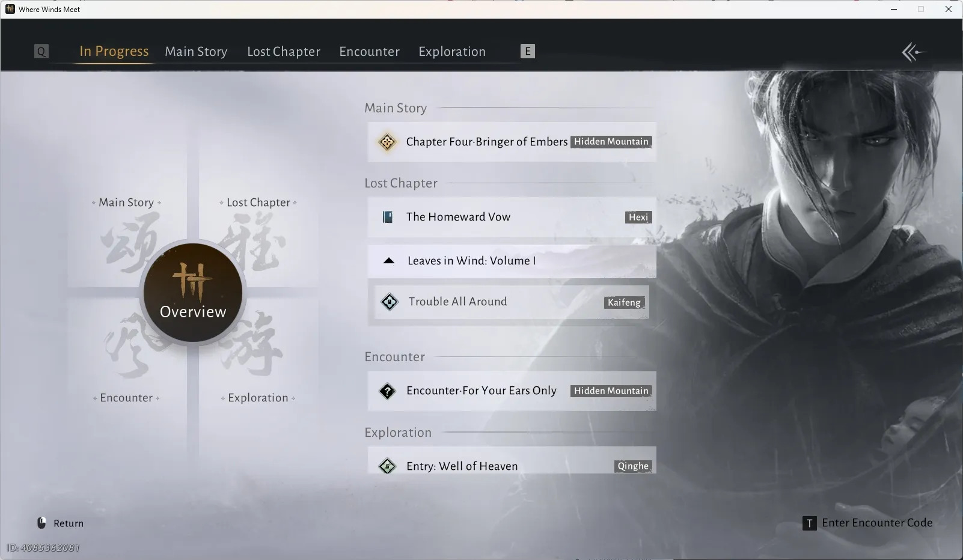Screen dimensions: 963x560
Task: Collapse the Leaves in Wind: Volume I group
Action: tap(389, 261)
